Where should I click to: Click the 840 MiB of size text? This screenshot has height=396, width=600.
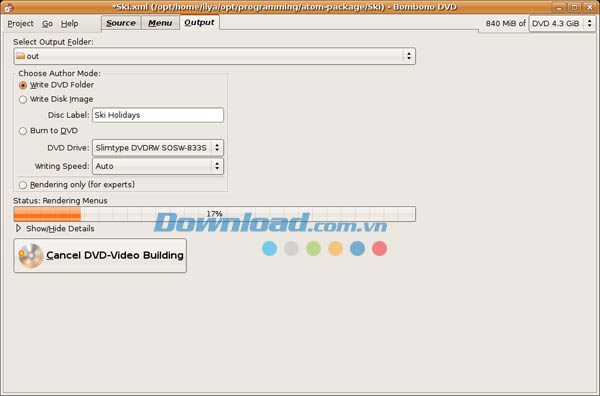505,24
